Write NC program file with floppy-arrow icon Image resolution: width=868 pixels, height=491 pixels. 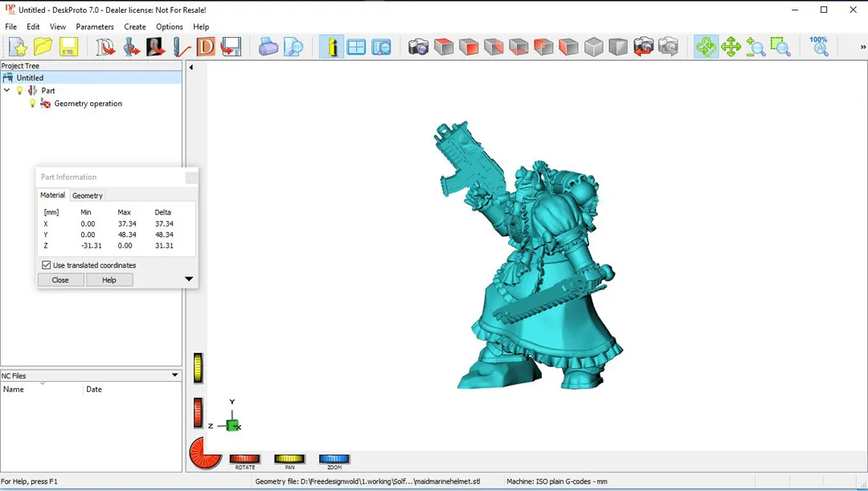click(x=231, y=47)
